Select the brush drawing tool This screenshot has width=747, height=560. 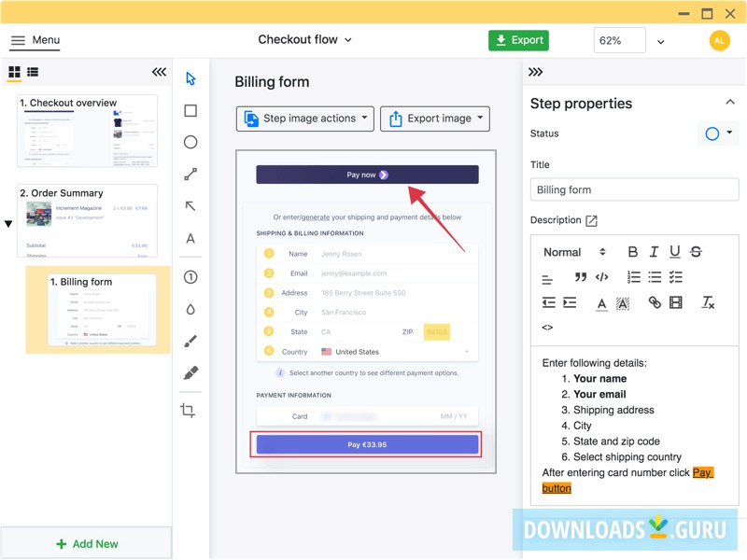tap(190, 341)
